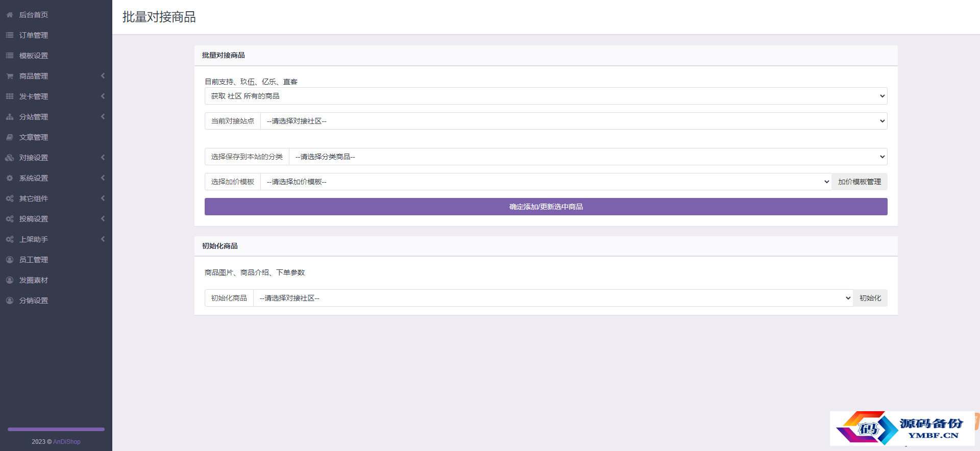Open the 请选择加价模板 dropdown
This screenshot has width=980, height=451.
click(546, 182)
